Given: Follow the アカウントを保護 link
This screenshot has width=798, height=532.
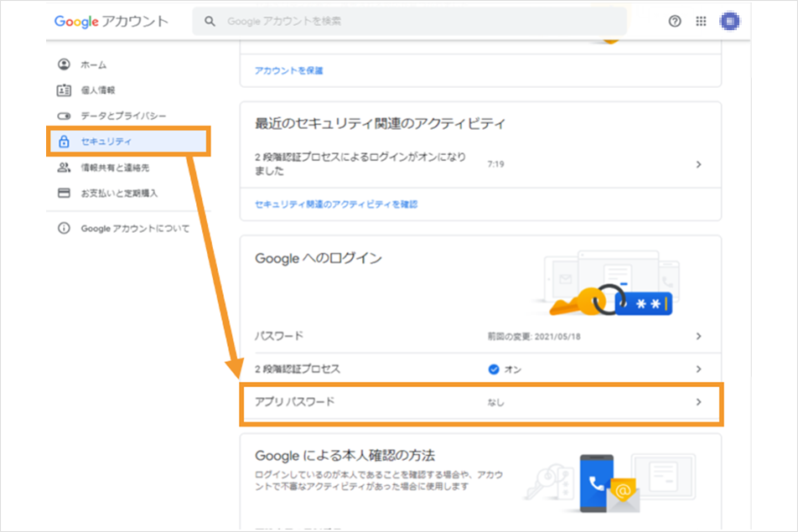Looking at the screenshot, I should coord(288,70).
